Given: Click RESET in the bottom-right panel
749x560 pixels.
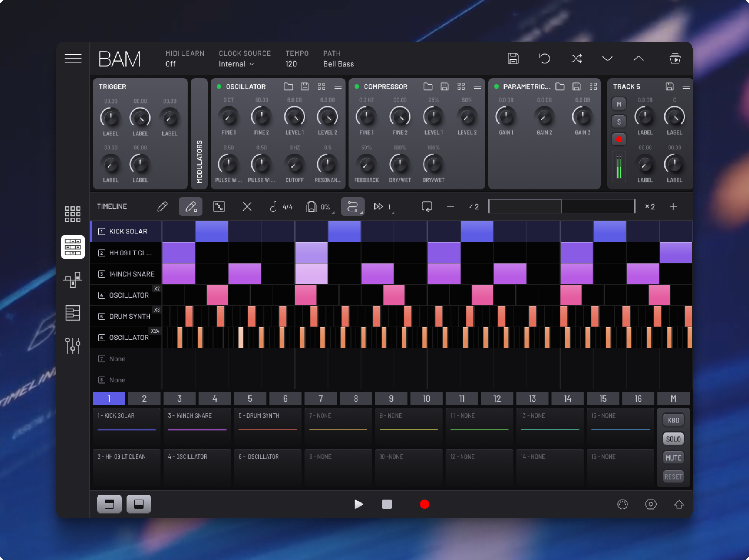Looking at the screenshot, I should click(x=673, y=476).
